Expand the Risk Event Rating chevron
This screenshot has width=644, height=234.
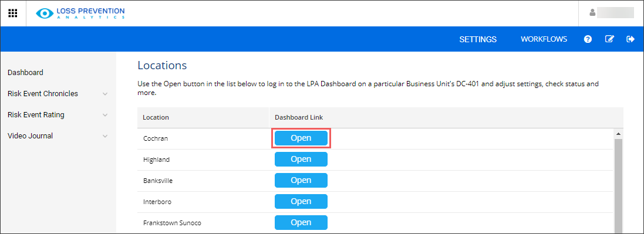(x=105, y=116)
